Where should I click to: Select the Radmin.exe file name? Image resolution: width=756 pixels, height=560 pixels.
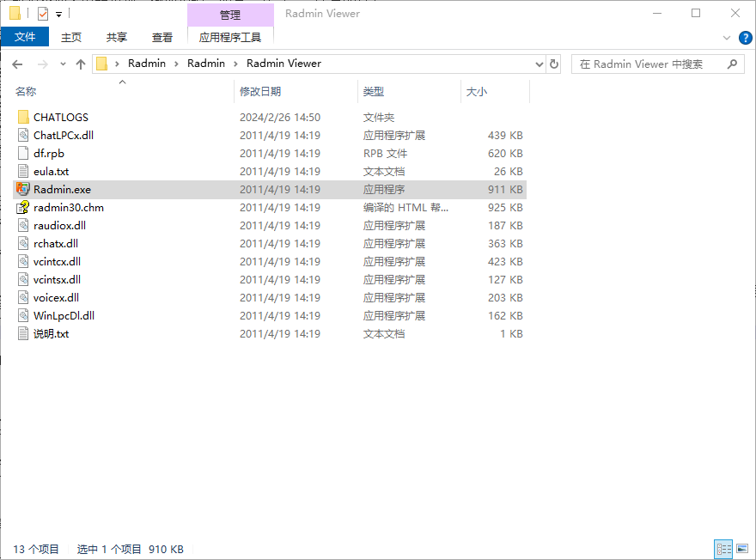pyautogui.click(x=62, y=190)
